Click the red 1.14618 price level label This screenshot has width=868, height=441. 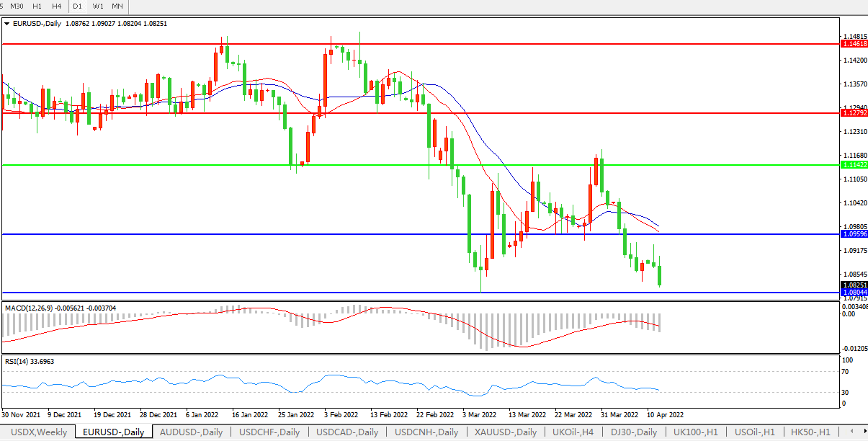point(854,44)
